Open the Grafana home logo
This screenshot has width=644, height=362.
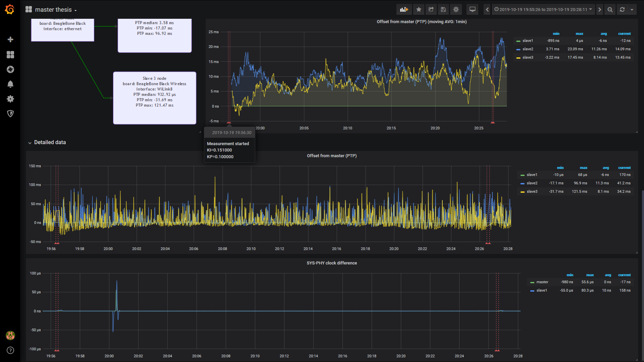(10, 9)
